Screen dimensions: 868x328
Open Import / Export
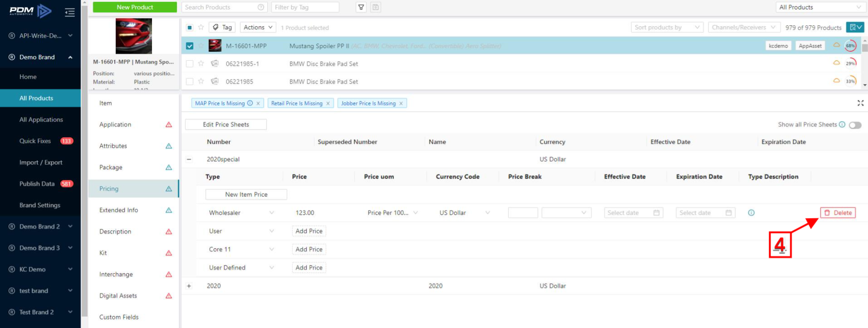(40, 163)
